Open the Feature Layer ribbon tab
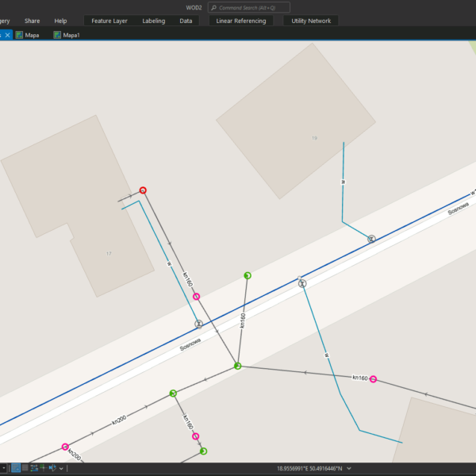This screenshot has height=476, width=476. [x=109, y=21]
